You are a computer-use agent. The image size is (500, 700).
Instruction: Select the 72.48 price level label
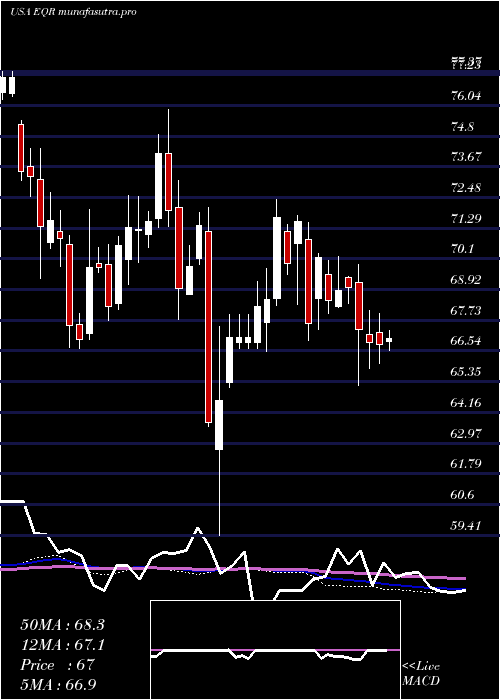(466, 188)
